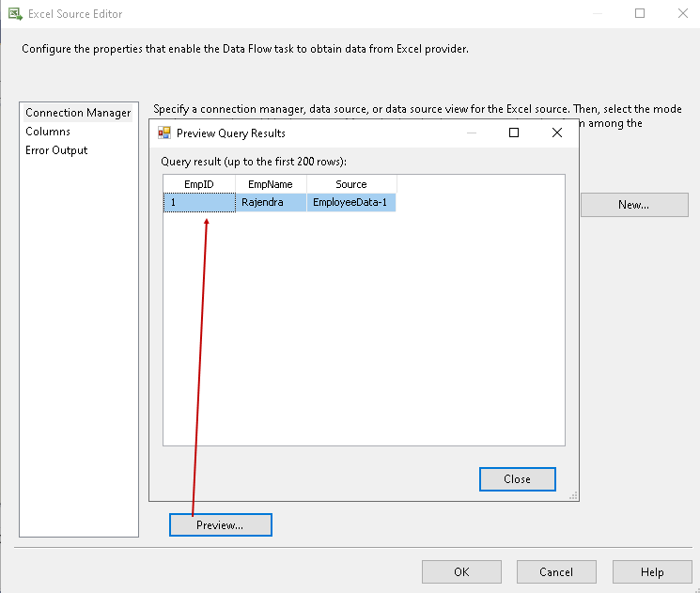The width and height of the screenshot is (700, 593).
Task: Click the New... connection button
Action: [x=633, y=205]
